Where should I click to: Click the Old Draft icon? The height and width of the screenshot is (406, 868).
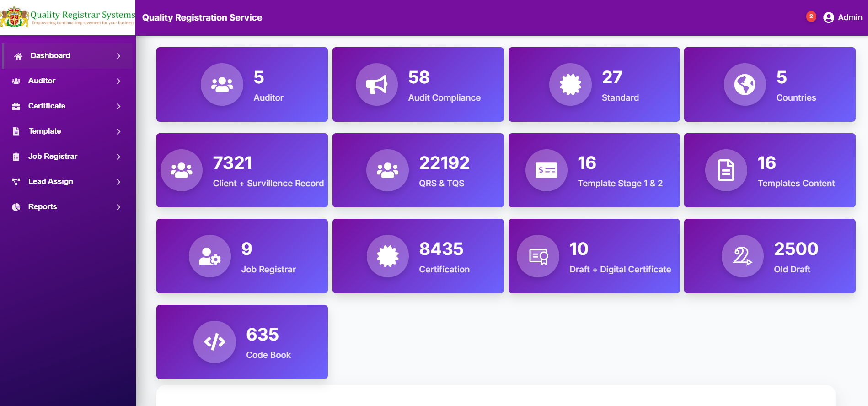coord(743,256)
